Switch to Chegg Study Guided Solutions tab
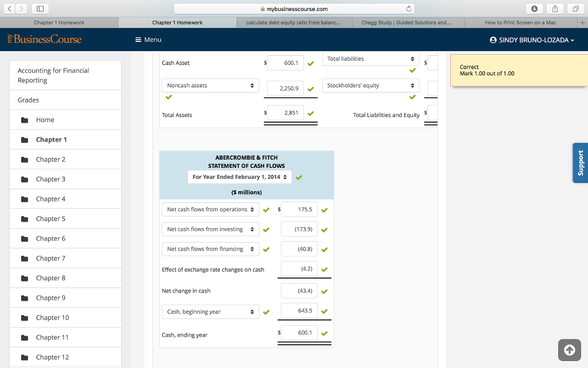 point(408,22)
